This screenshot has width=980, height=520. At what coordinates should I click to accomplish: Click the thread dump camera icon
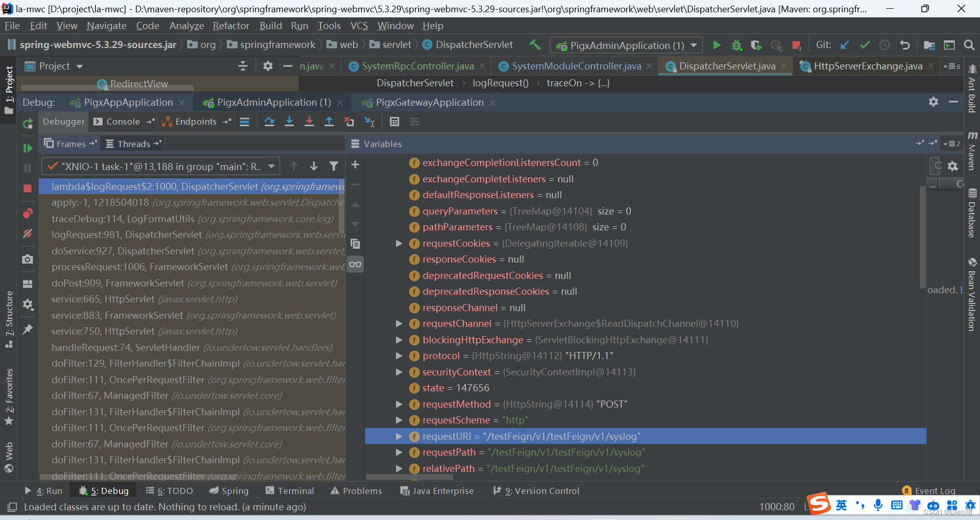(x=28, y=259)
